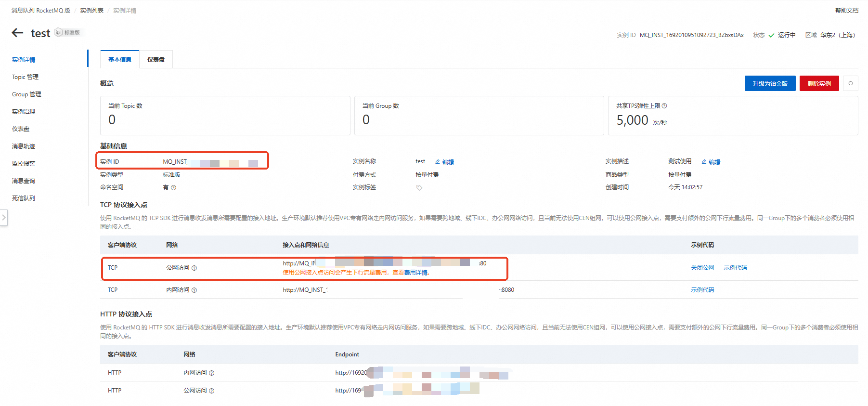Open help icon next to 共享TPS弹性上限
Screen dimensions: 868x406
664,106
